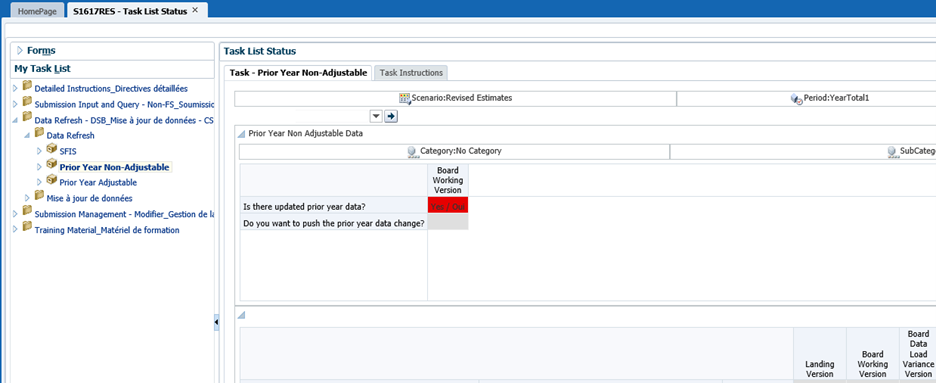Click Board Data Load Variance Version header
936x383 pixels.
point(918,354)
